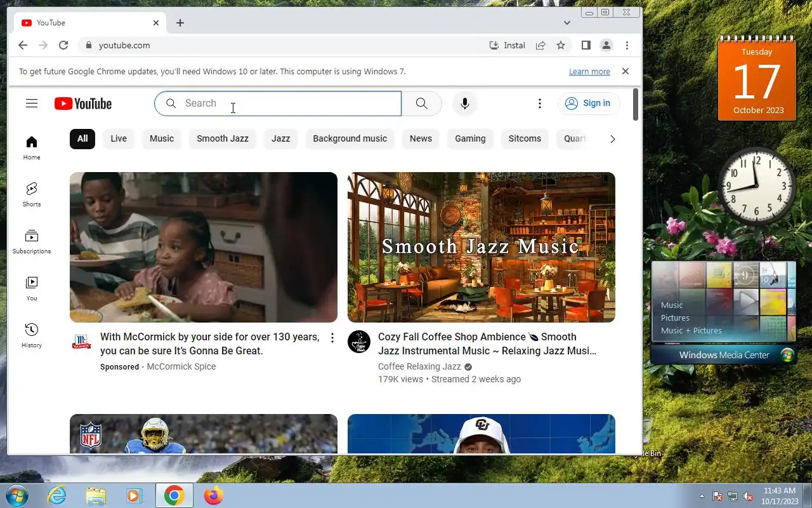Select the Live filter chip
Image resolution: width=812 pixels, height=508 pixels.
pos(119,138)
